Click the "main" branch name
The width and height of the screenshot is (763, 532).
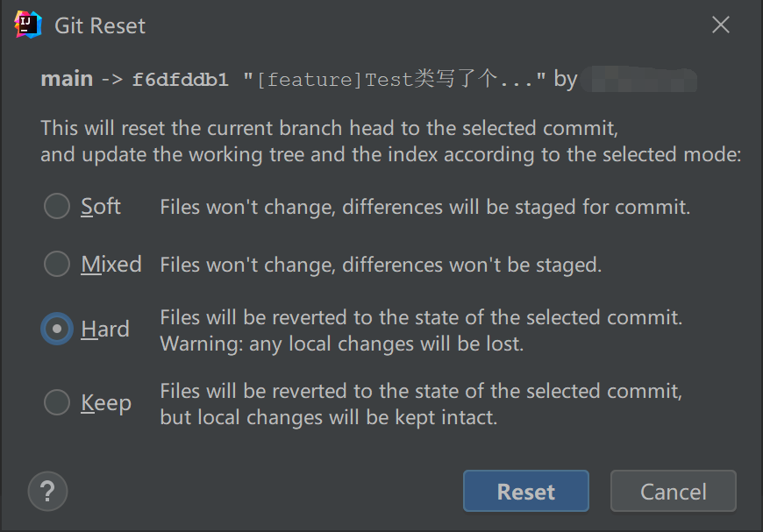coord(67,80)
